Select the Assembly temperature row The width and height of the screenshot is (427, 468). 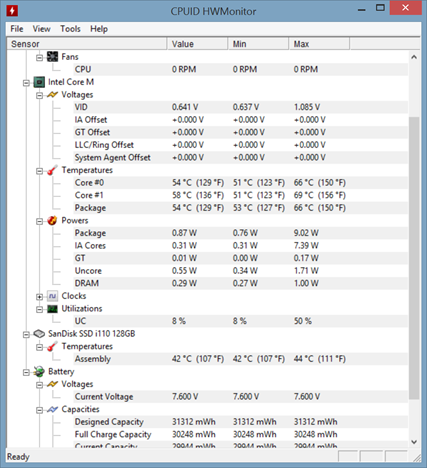[241, 359]
